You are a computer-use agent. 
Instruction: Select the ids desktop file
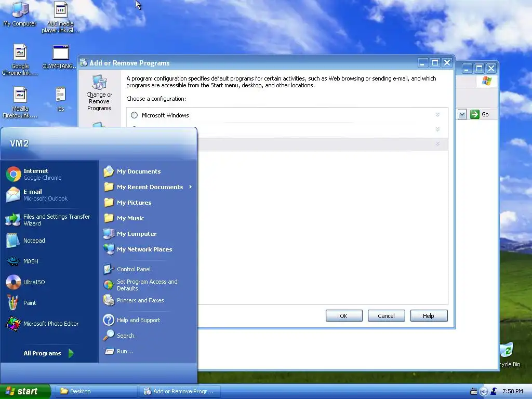coord(60,99)
